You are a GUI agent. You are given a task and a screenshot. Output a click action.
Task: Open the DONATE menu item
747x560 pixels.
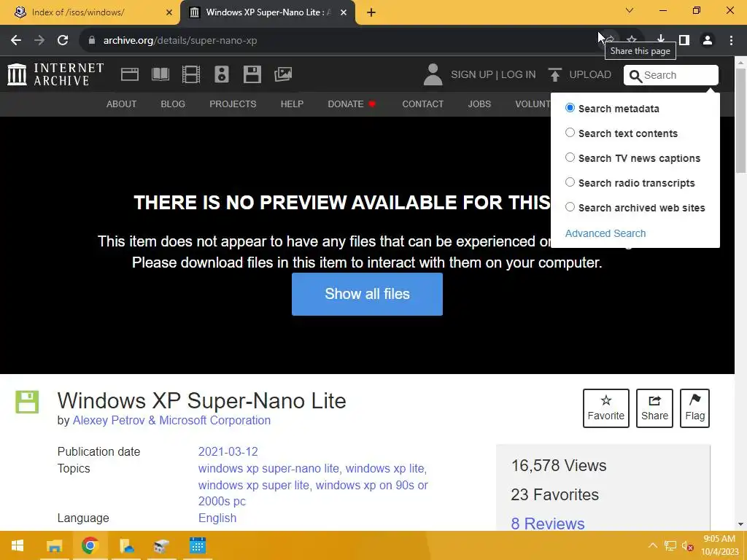click(352, 104)
